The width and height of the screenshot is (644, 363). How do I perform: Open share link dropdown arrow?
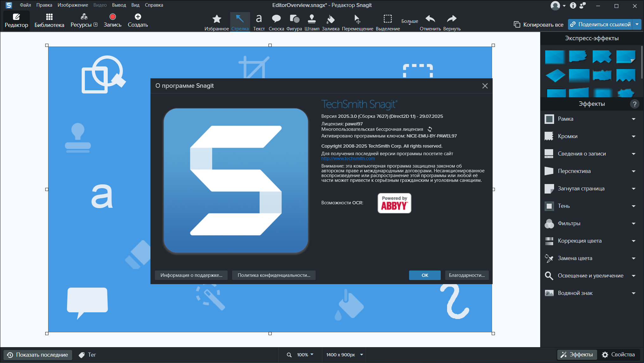pyautogui.click(x=637, y=24)
